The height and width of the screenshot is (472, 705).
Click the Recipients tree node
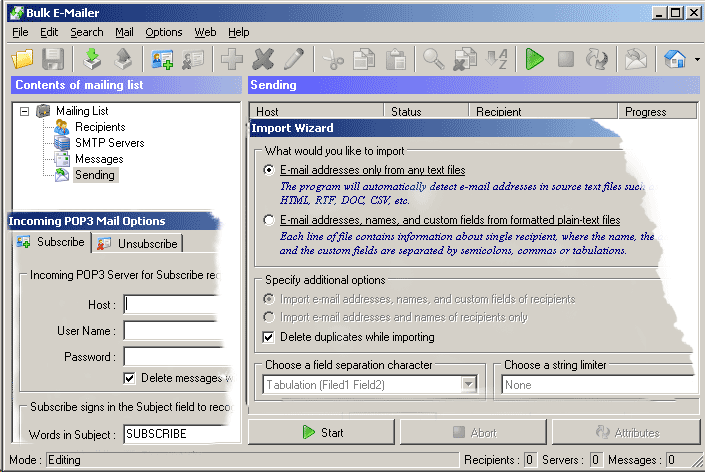[100, 127]
